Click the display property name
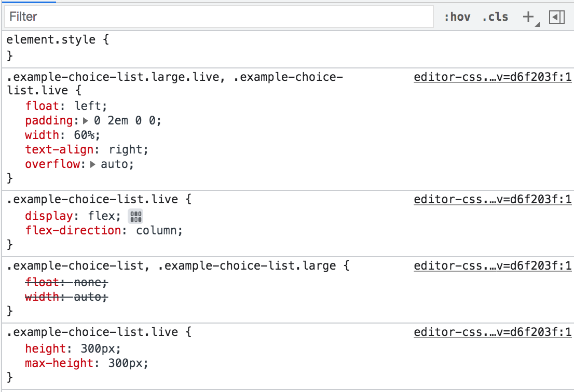The height and width of the screenshot is (392, 574). (x=49, y=216)
